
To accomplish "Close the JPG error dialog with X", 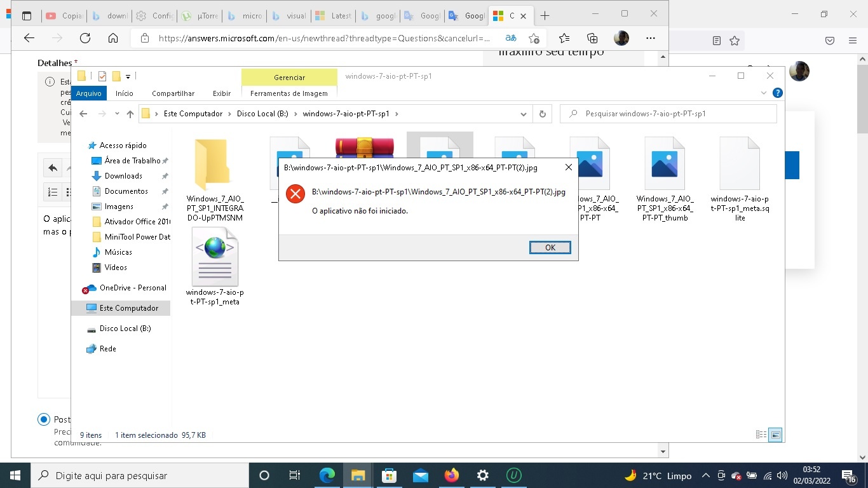I will (568, 167).
